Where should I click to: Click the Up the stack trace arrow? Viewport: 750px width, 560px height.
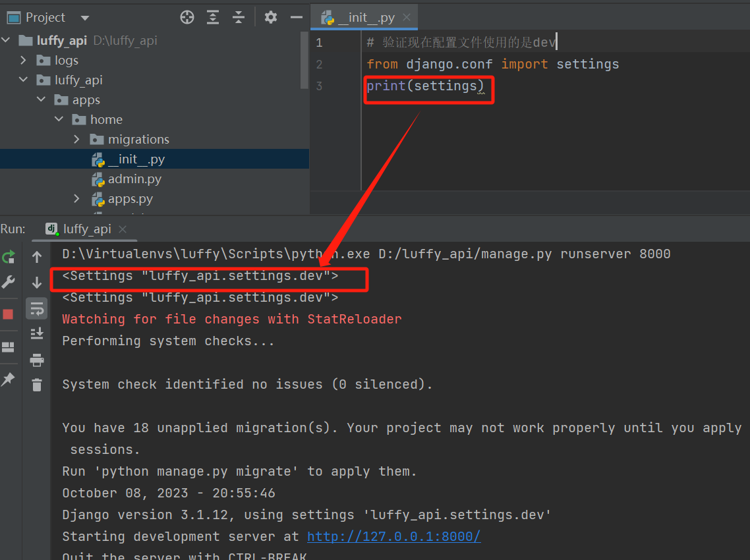tap(37, 258)
